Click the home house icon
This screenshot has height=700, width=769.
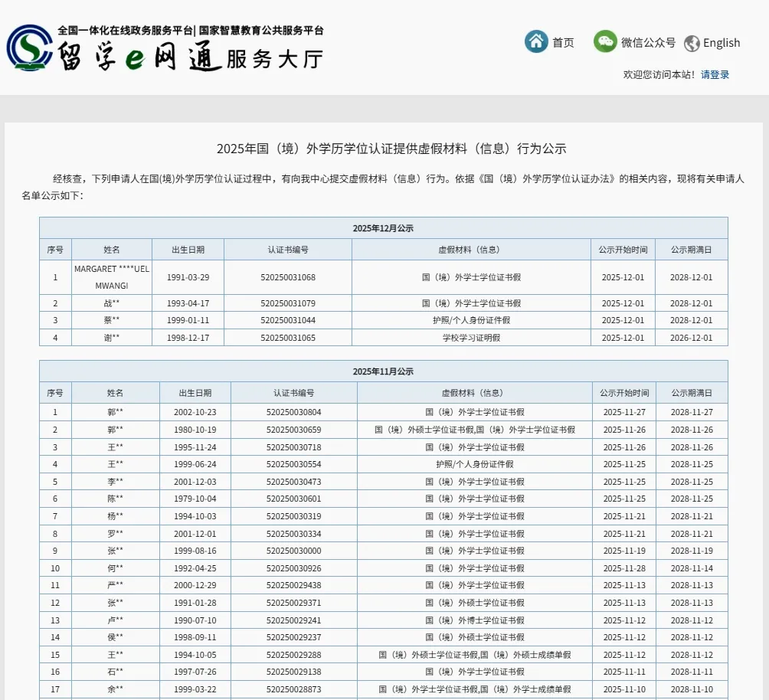click(x=536, y=41)
